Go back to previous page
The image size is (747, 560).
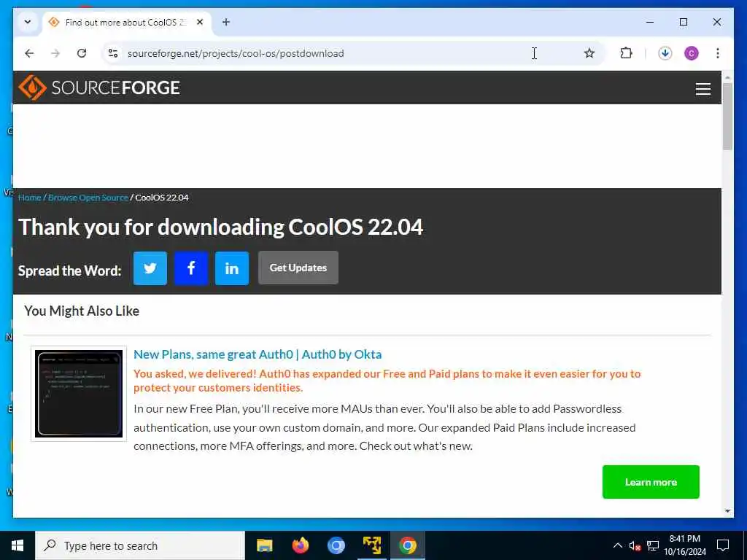(x=29, y=53)
